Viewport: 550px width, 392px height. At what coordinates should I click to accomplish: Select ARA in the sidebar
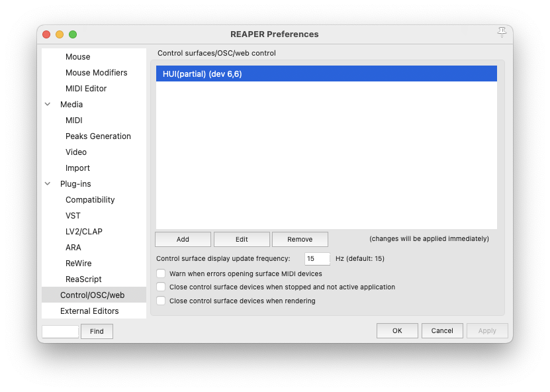click(73, 248)
